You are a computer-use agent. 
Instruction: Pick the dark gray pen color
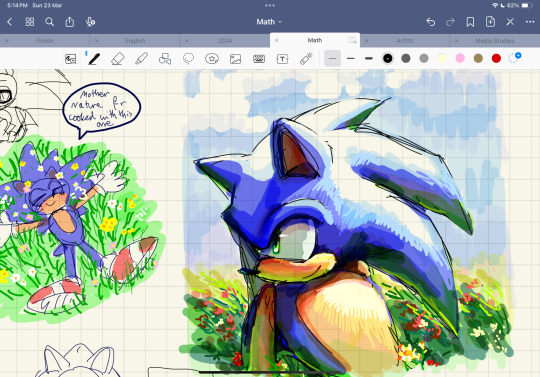point(406,59)
